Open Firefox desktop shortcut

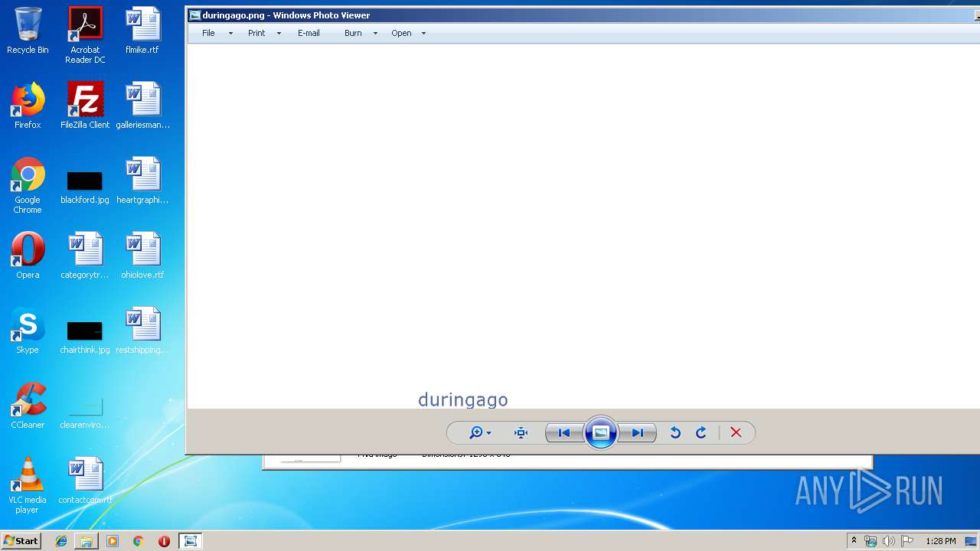[x=28, y=106]
